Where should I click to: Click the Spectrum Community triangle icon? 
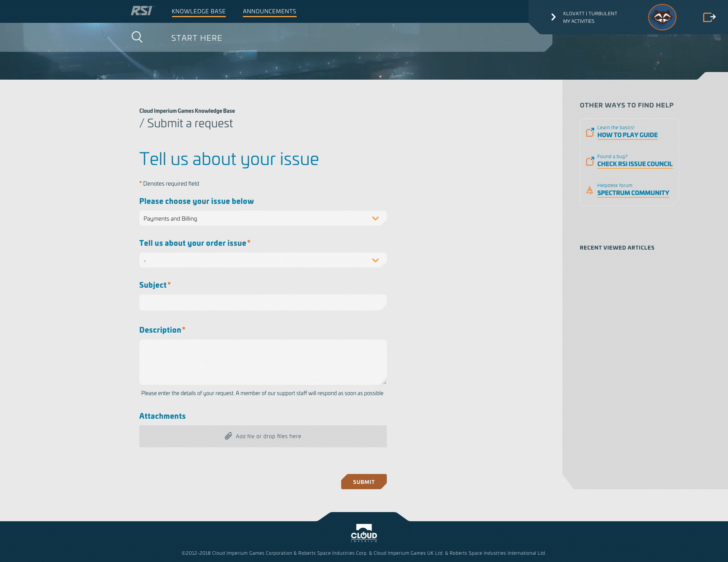[589, 190]
